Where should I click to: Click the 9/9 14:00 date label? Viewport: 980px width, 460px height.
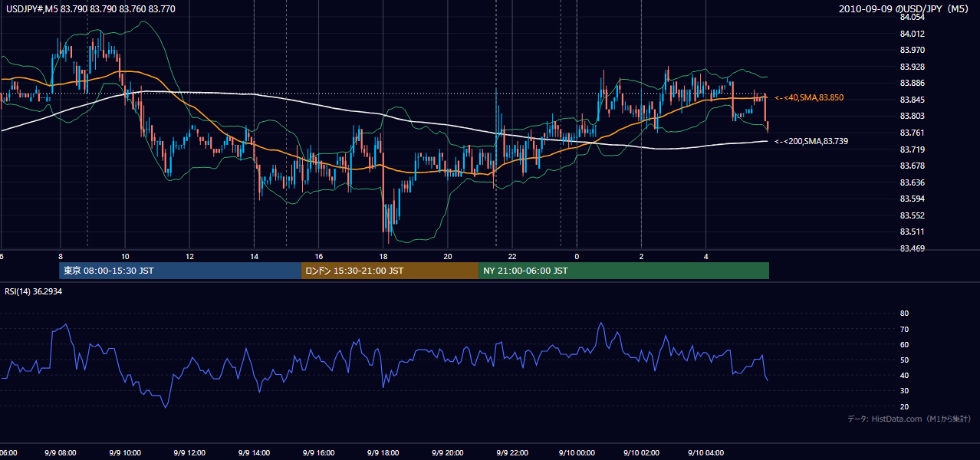click(x=254, y=453)
